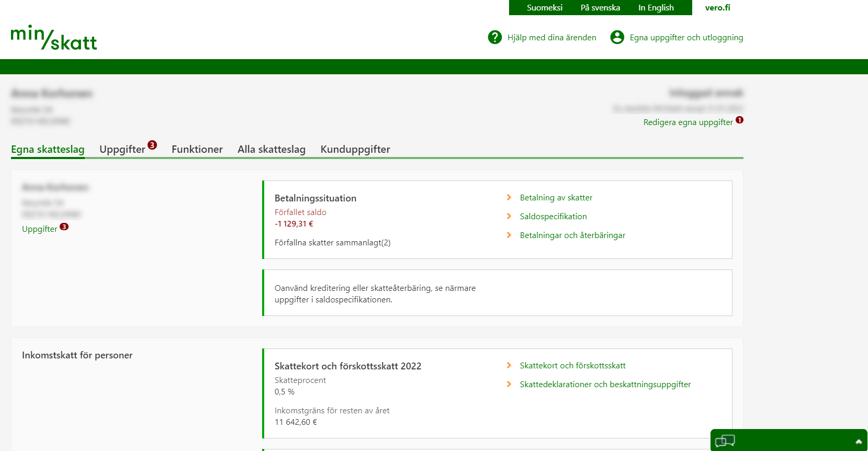Select the Kunduppgifter tab

(x=355, y=149)
